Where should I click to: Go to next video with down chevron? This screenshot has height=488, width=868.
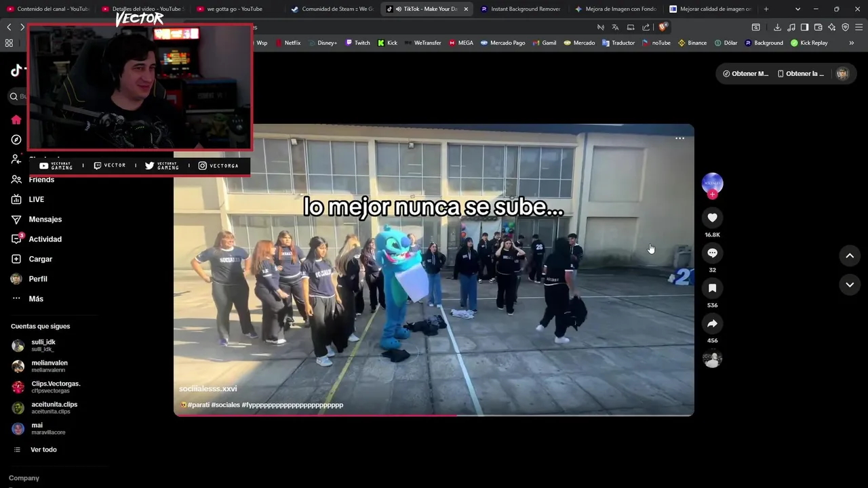click(850, 285)
